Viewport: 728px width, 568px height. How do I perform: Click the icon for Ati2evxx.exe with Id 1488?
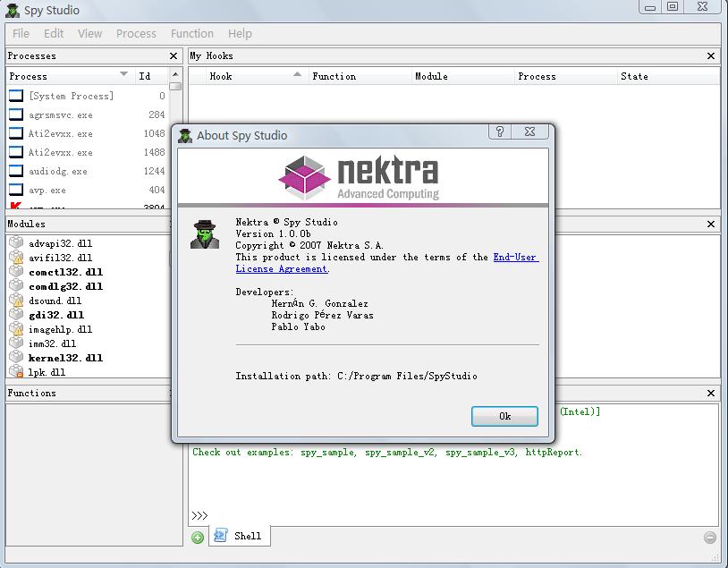tap(16, 152)
